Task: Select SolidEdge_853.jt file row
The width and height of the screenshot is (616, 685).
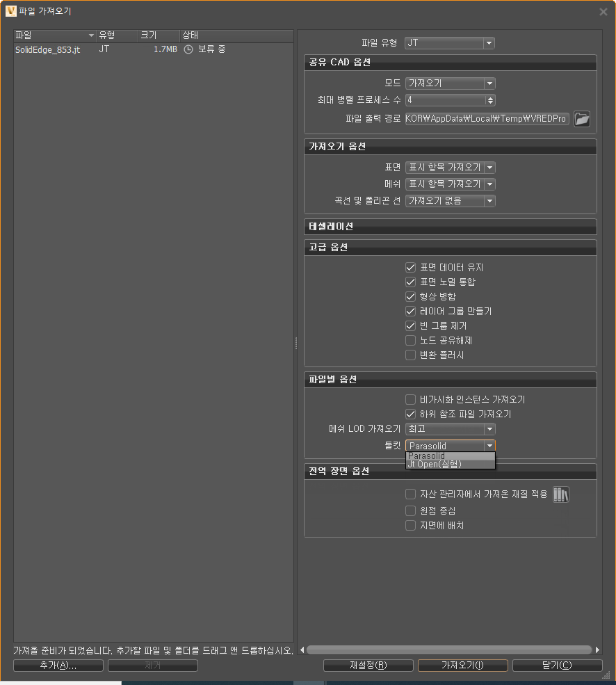Action: pyautogui.click(x=154, y=49)
